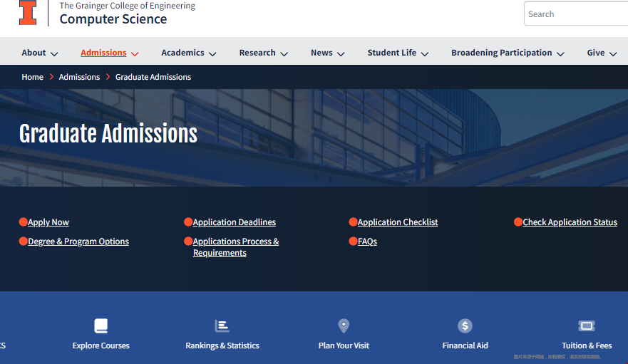Click the Plan Your Visit pin icon
This screenshot has width=628, height=364.
click(x=344, y=326)
